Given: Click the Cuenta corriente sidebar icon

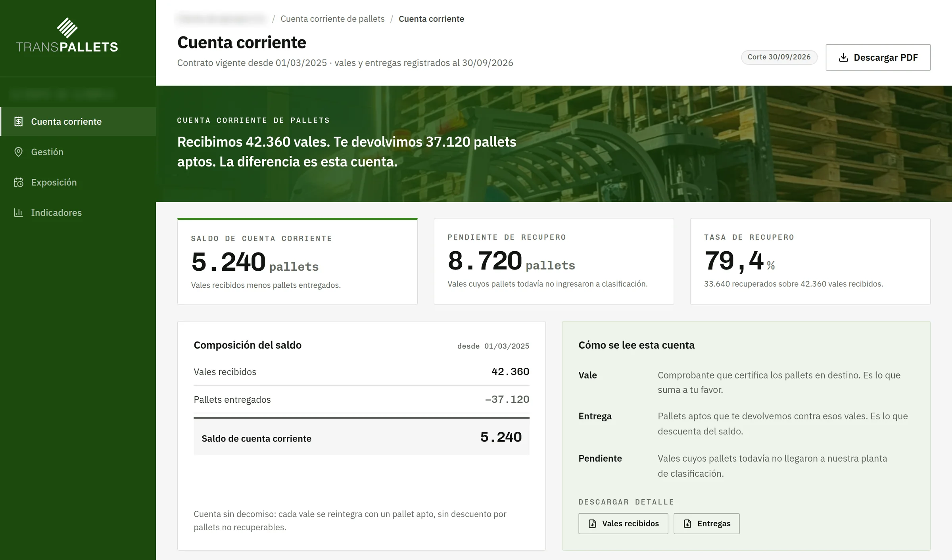Looking at the screenshot, I should point(19,122).
